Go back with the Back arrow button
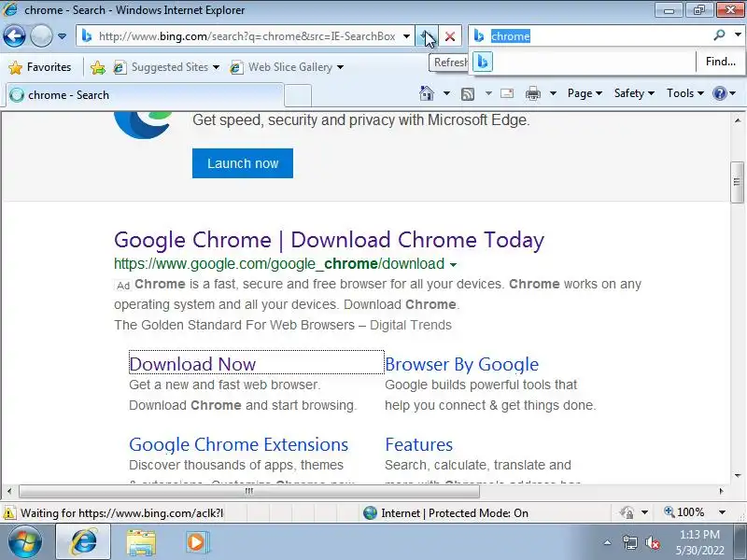The image size is (747, 560). (x=14, y=36)
